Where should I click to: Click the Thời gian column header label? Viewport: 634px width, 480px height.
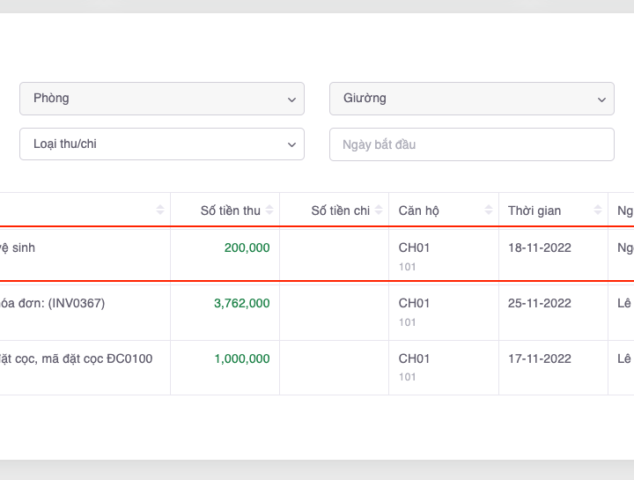pos(534,210)
